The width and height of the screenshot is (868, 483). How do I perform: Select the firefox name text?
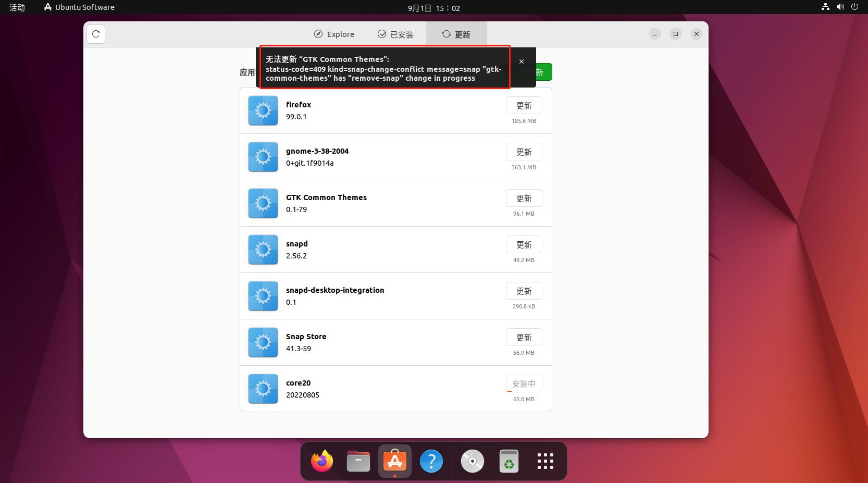pyautogui.click(x=299, y=105)
